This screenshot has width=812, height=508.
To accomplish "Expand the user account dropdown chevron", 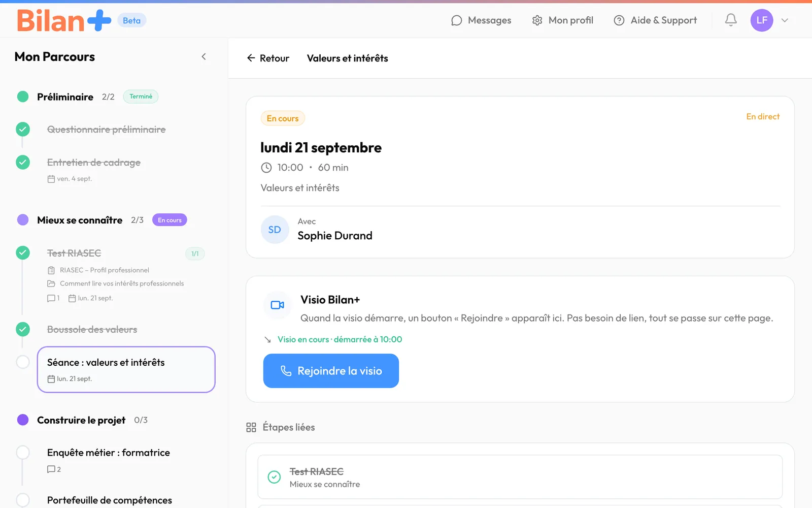I will click(785, 20).
